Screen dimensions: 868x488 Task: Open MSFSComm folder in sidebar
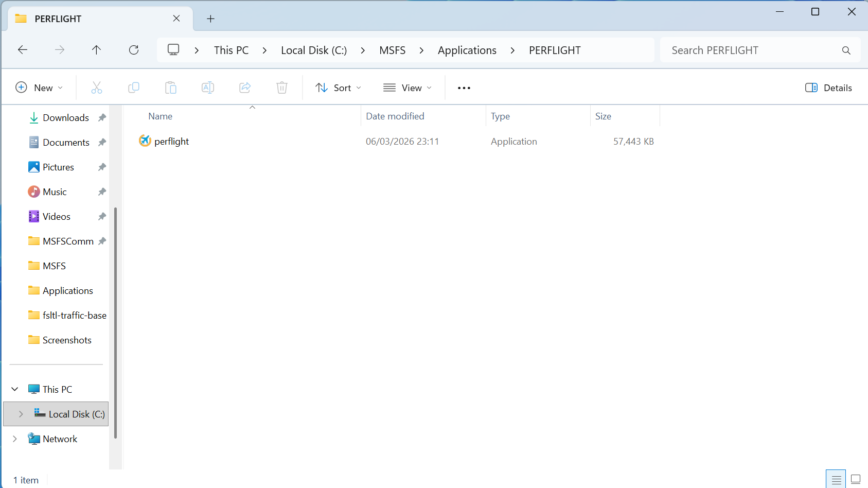68,241
